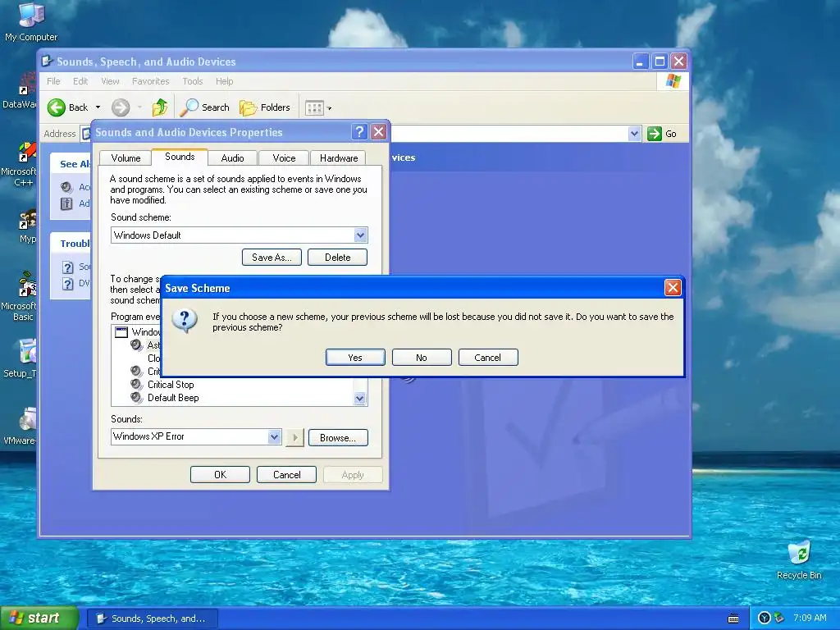
Task: Click the dialog's question mark help button
Action: pos(359,132)
